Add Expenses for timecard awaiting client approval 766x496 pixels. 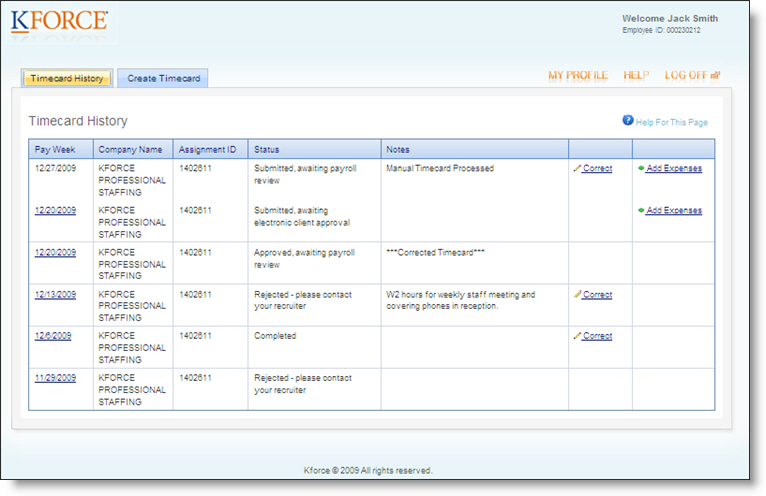(x=674, y=210)
